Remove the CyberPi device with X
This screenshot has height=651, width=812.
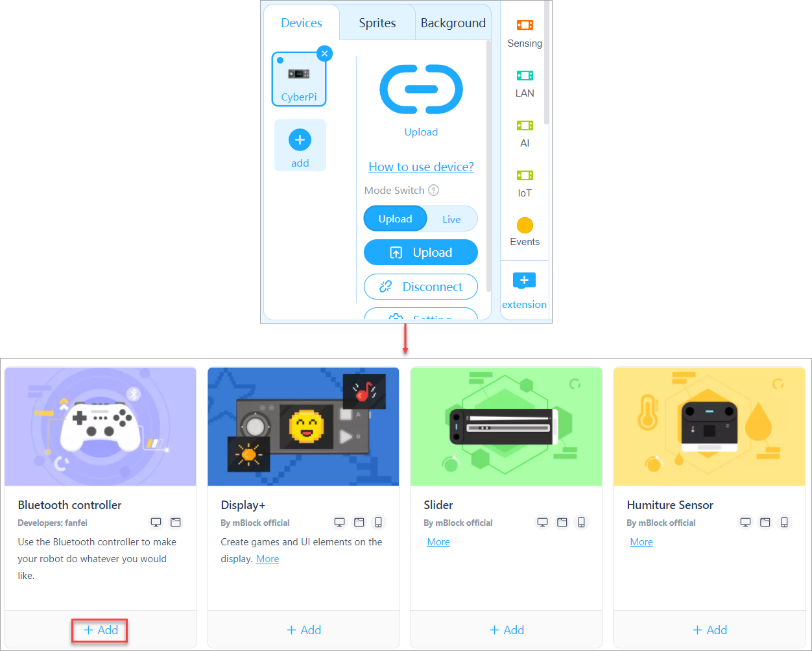(x=325, y=54)
